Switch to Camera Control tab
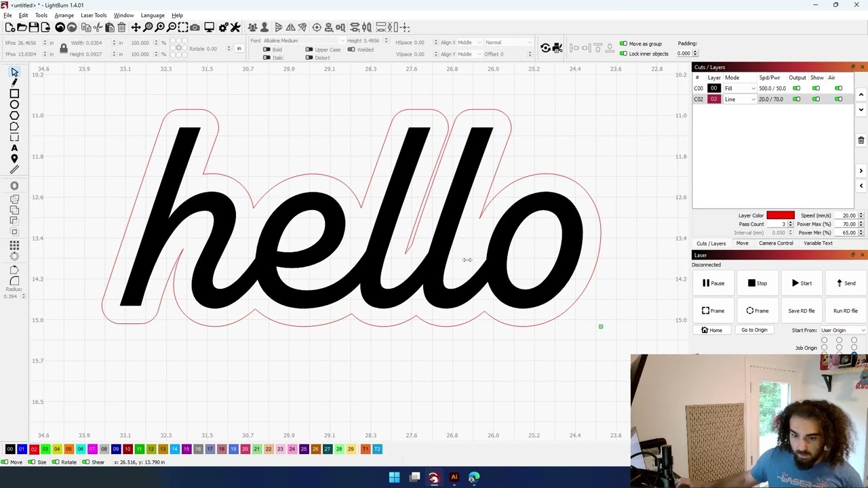Viewport: 868px width, 488px height. click(x=776, y=243)
